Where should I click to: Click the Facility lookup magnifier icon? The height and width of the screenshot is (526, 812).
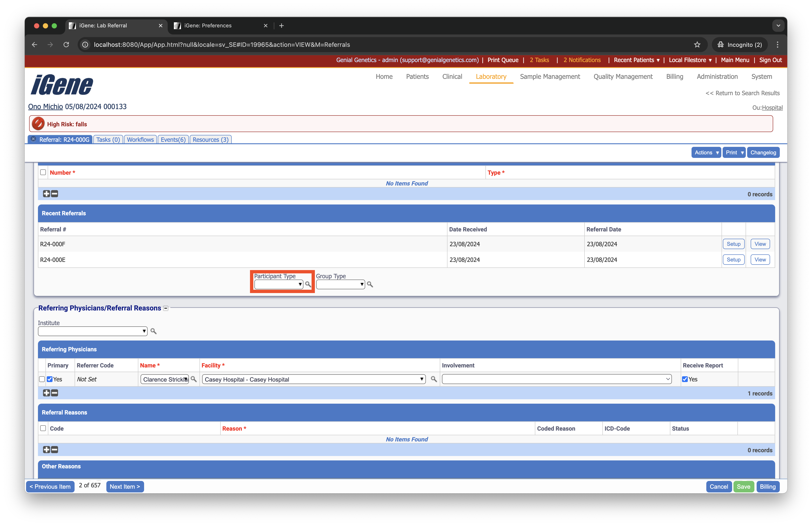coord(434,379)
